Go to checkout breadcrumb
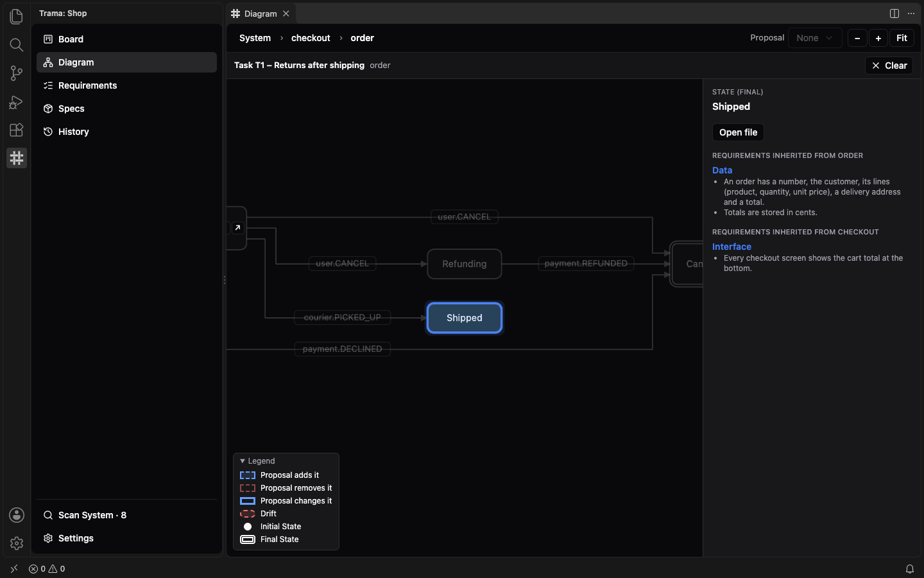This screenshot has width=924, height=578. (x=311, y=38)
